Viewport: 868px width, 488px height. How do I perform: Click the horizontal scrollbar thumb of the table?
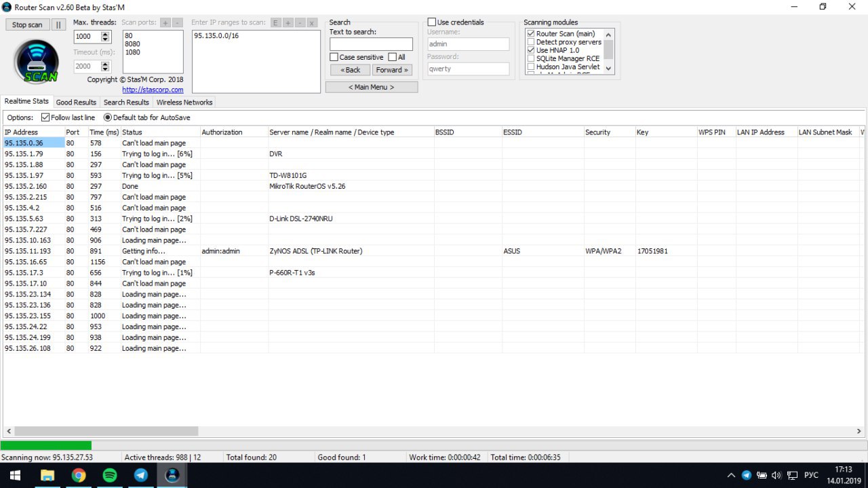106,431
